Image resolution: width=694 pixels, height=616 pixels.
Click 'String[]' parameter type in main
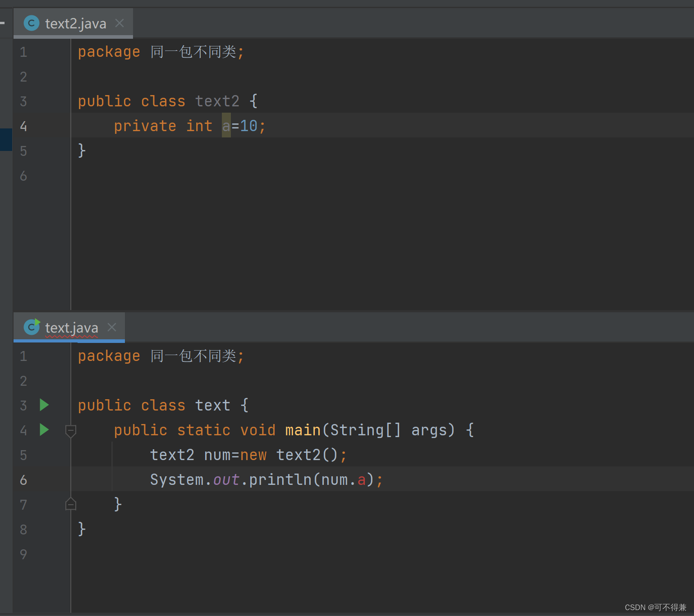365,430
